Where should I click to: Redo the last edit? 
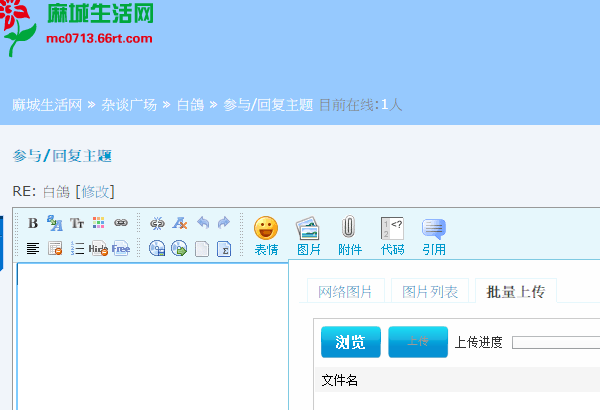click(x=224, y=222)
